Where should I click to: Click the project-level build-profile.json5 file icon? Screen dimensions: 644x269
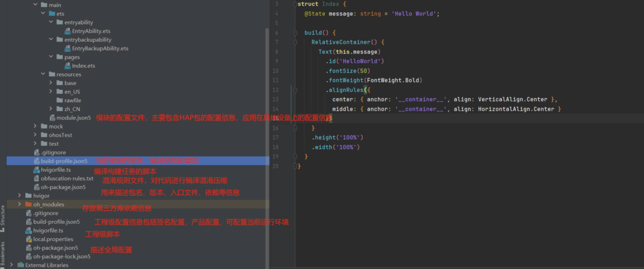[29, 222]
